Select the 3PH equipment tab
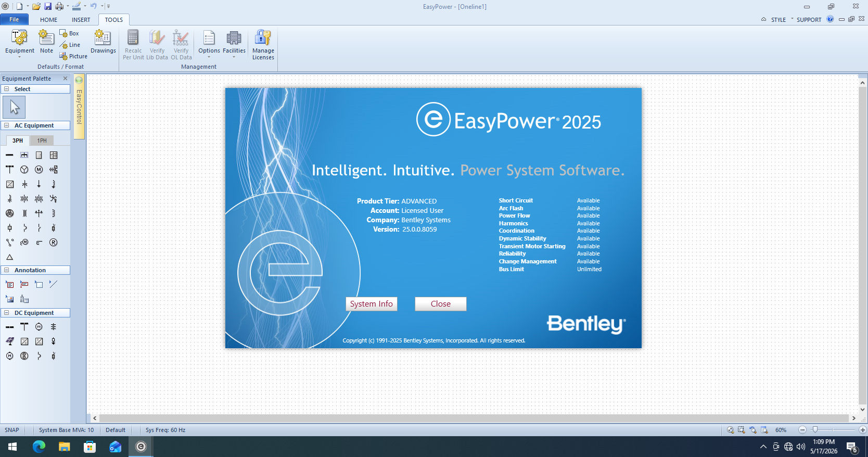Viewport: 868px width, 457px height. tap(18, 141)
